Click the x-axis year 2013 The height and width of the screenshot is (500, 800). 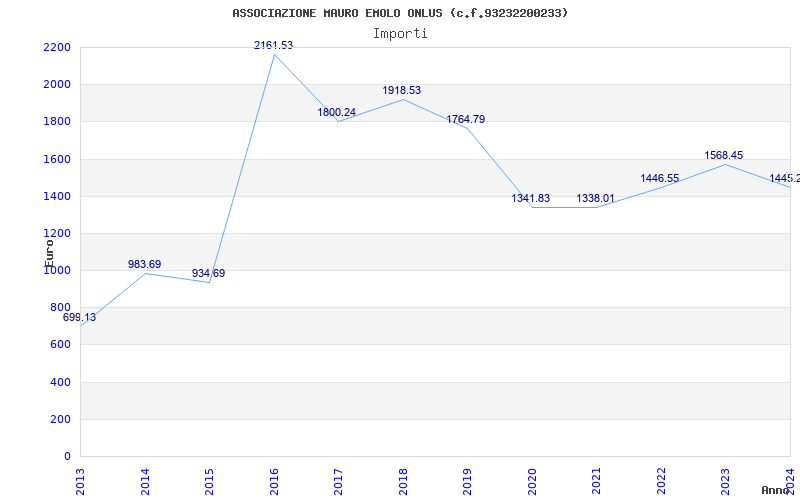(80, 482)
